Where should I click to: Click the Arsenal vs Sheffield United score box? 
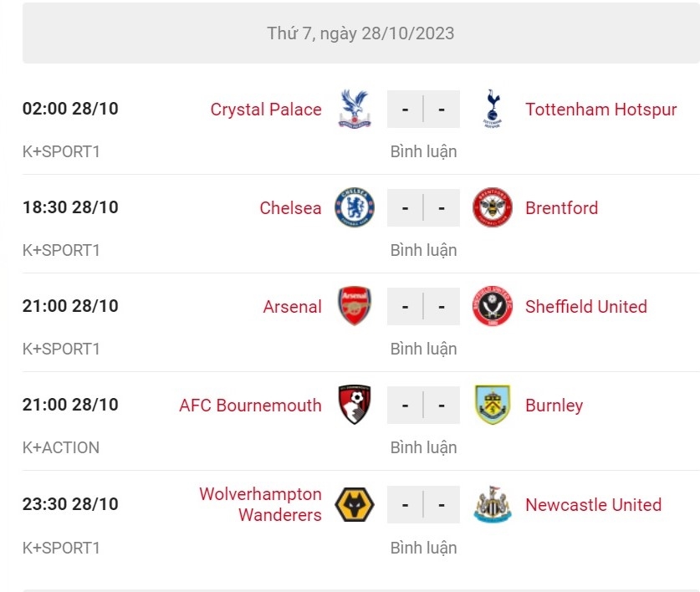tap(423, 306)
